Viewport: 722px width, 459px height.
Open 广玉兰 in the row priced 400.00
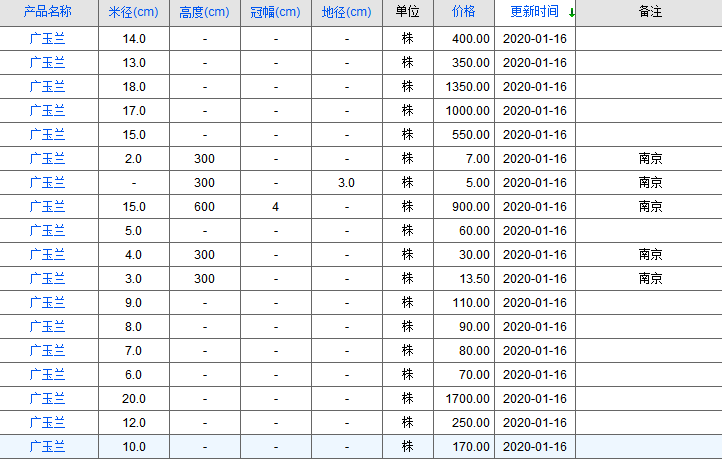47,39
